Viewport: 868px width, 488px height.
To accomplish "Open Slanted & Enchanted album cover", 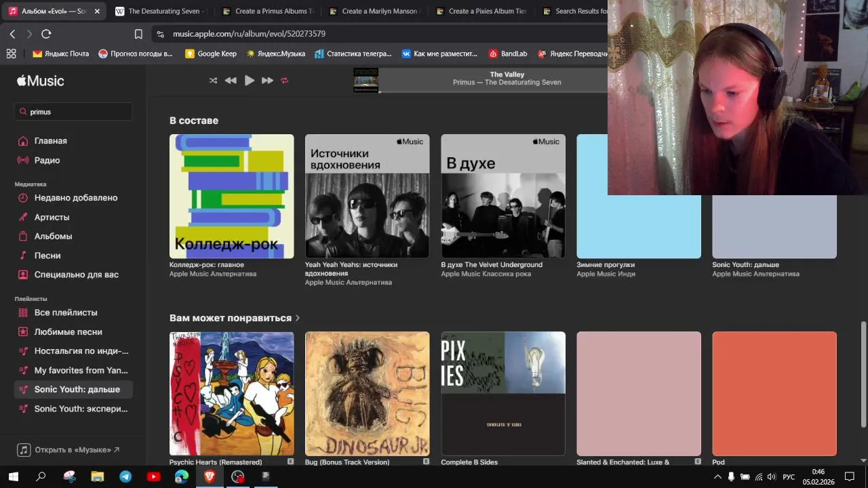I will pyautogui.click(x=639, y=394).
